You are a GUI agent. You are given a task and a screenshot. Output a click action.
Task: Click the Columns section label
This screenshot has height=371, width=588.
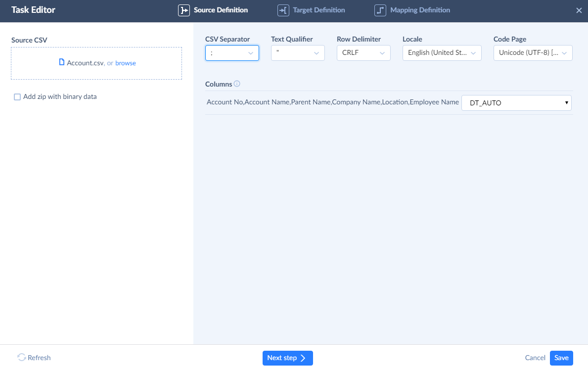point(219,85)
